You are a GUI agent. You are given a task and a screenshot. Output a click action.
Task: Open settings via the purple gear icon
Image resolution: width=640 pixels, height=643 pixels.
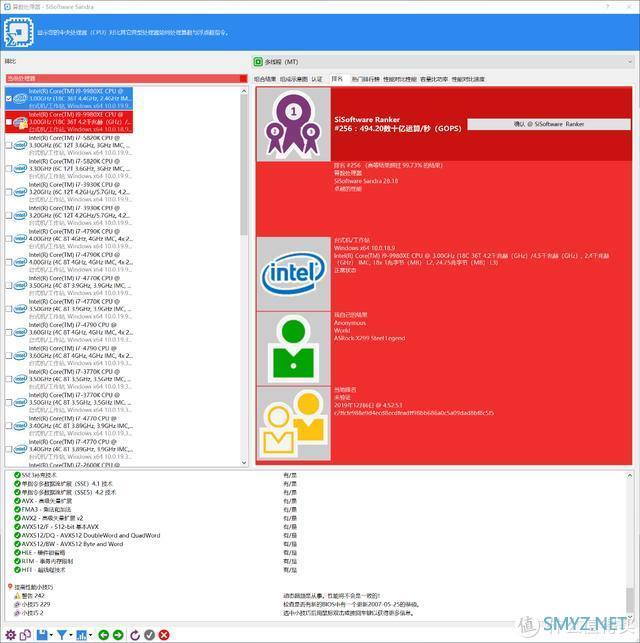click(10, 635)
